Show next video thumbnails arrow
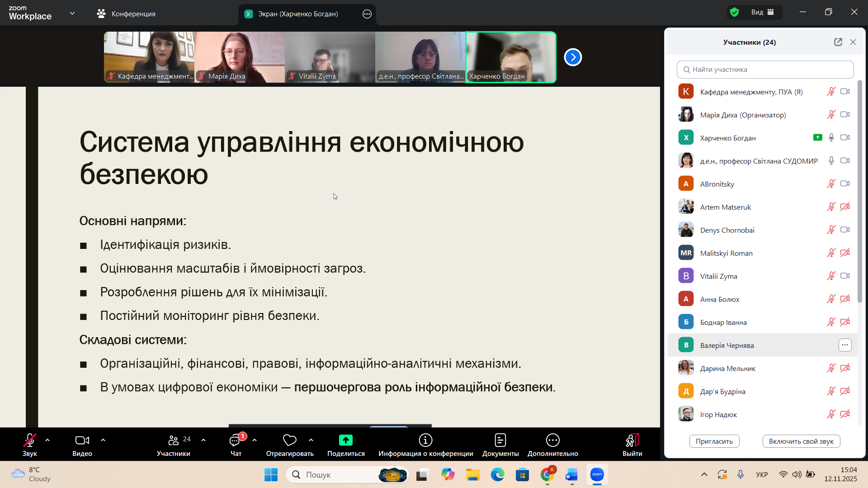This screenshot has height=488, width=868. tap(573, 57)
